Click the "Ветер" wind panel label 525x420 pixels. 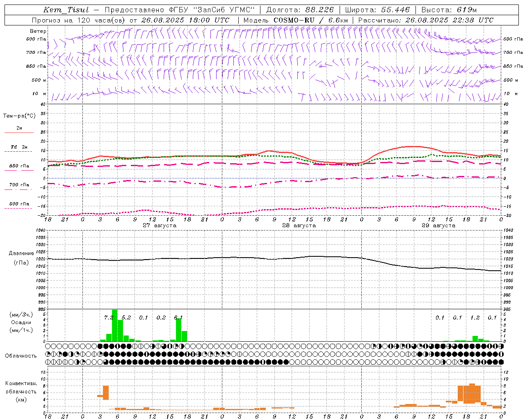pos(38,31)
